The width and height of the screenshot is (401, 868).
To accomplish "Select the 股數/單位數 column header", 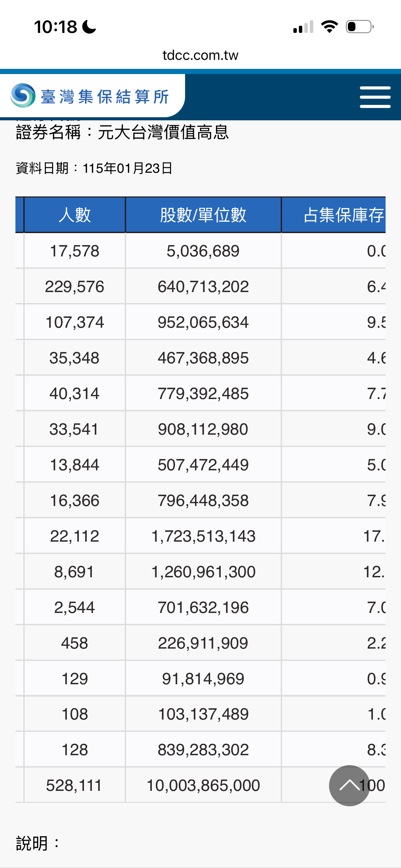I will click(203, 215).
